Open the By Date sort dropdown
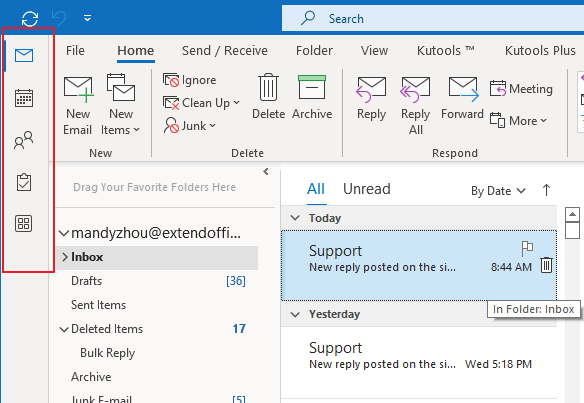Image resolution: width=584 pixels, height=403 pixels. click(498, 191)
